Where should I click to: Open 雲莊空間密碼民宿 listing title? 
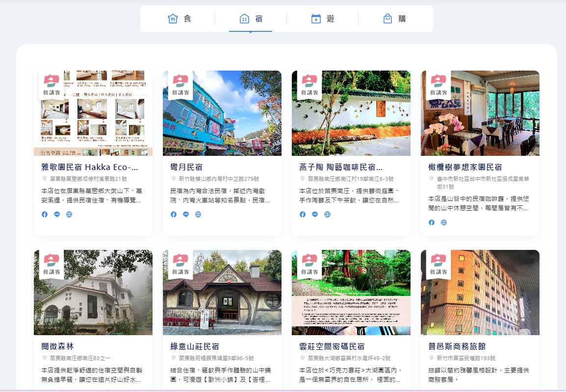click(332, 346)
